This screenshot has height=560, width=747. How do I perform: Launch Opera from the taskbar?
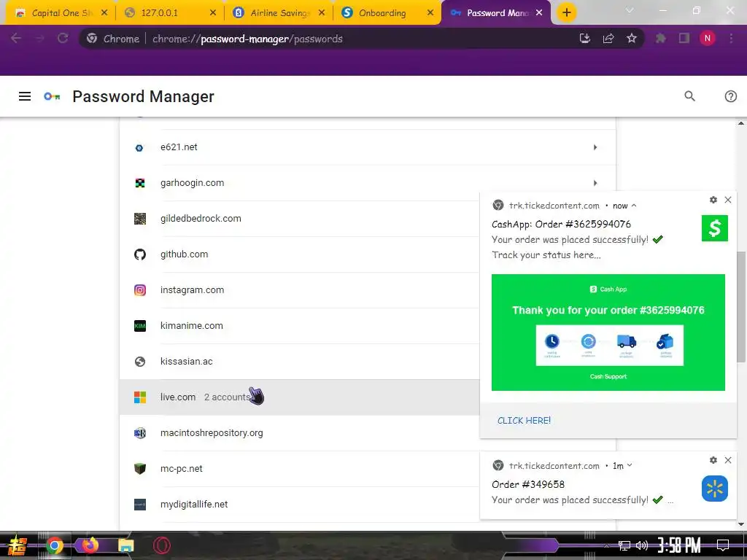(161, 545)
